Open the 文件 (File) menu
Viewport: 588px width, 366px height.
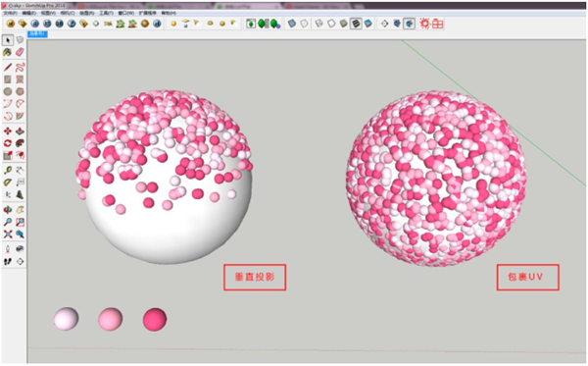coord(10,13)
